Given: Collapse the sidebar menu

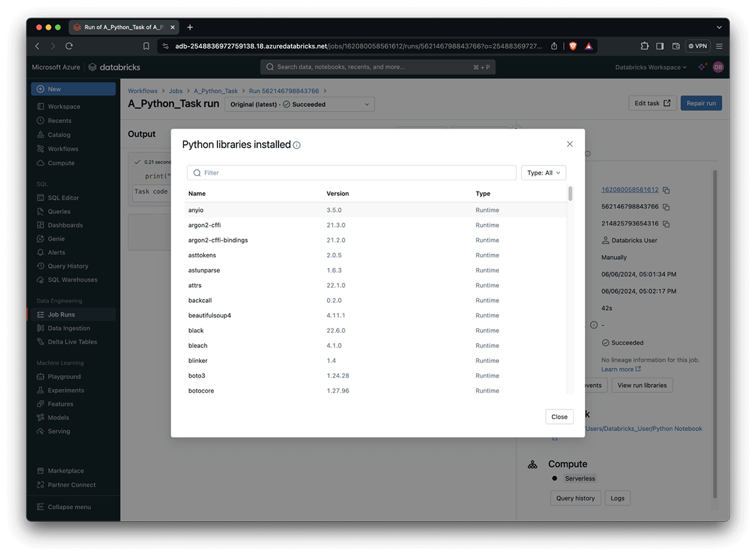Looking at the screenshot, I should point(69,507).
